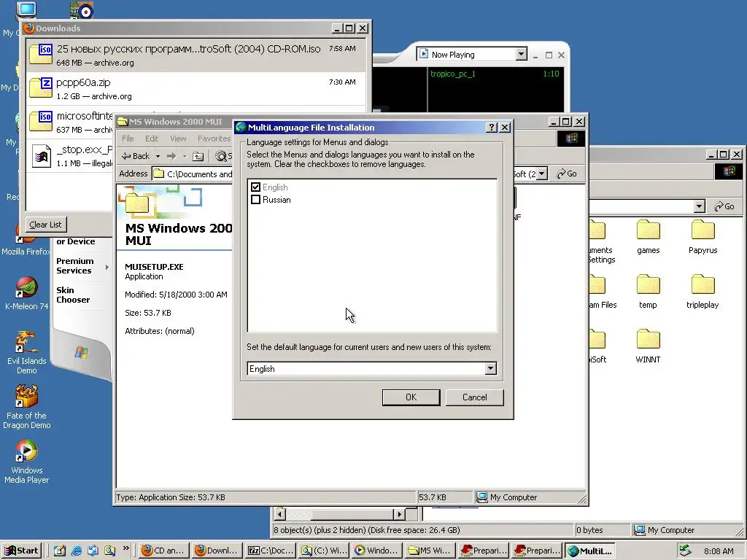The image size is (747, 560).
Task: Click Outlook Express quick launch icon
Action: [93, 551]
